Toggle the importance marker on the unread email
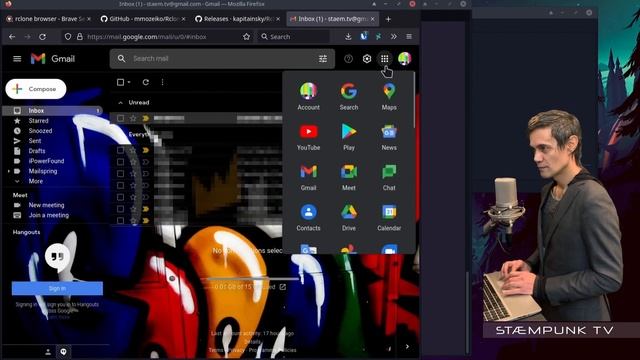640x360 pixels. tap(146, 118)
